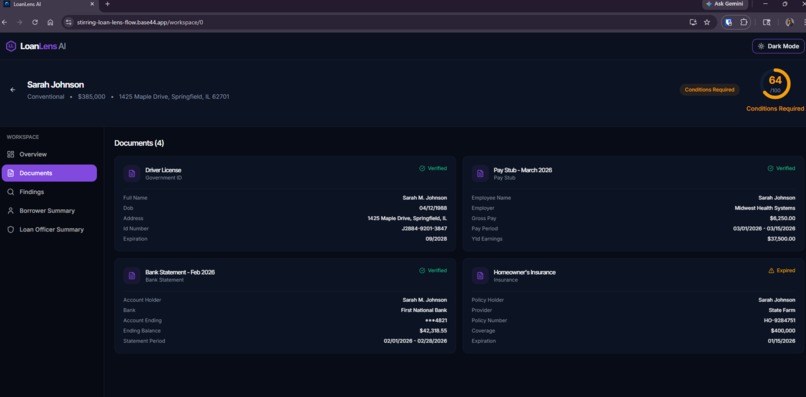Click Verified status on Driver License card

(x=433, y=168)
